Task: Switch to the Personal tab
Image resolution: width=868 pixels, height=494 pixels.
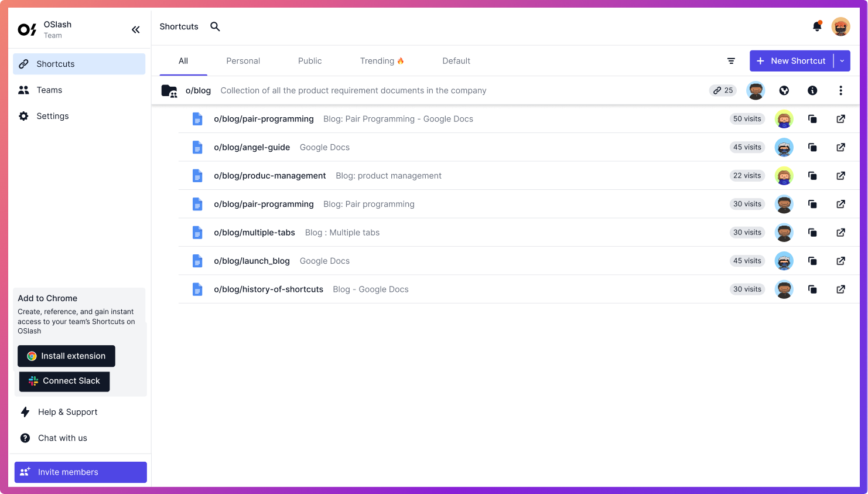Action: (x=243, y=61)
